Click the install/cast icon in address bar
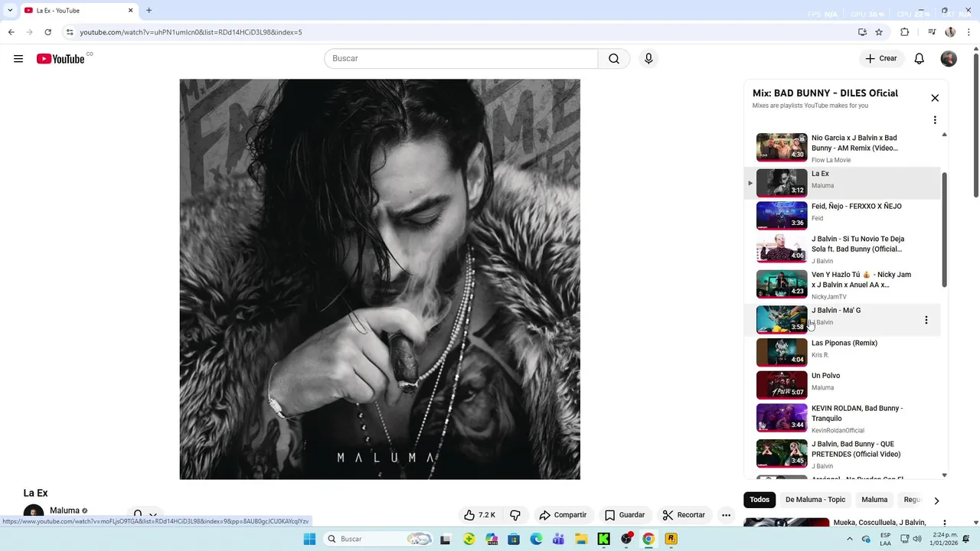980x551 pixels. click(x=862, y=32)
